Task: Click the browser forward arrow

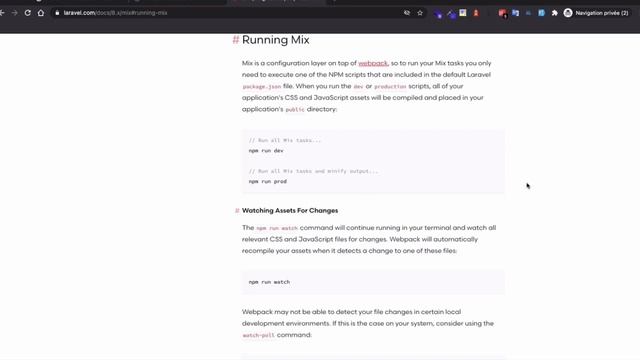Action: click(15, 13)
